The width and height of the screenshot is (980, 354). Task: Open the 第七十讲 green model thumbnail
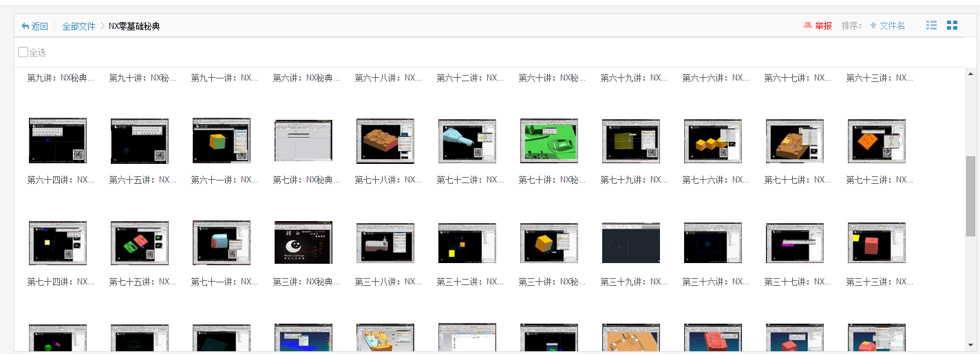[x=549, y=141]
